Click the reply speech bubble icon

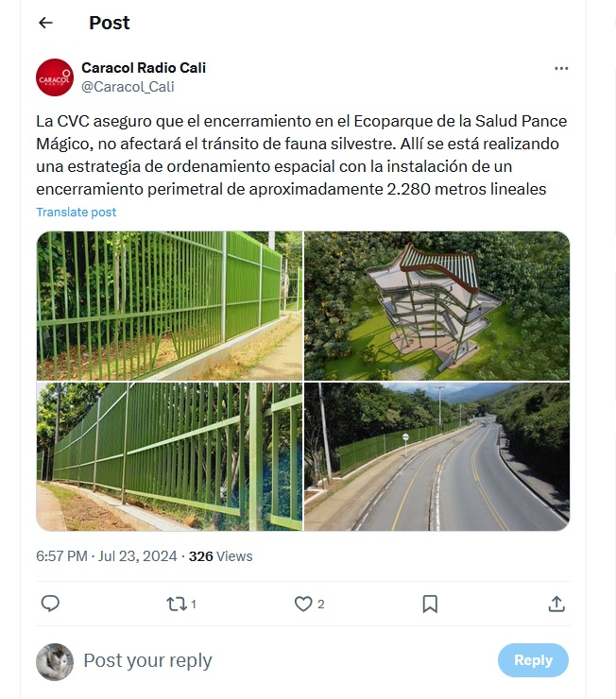pos(50,604)
